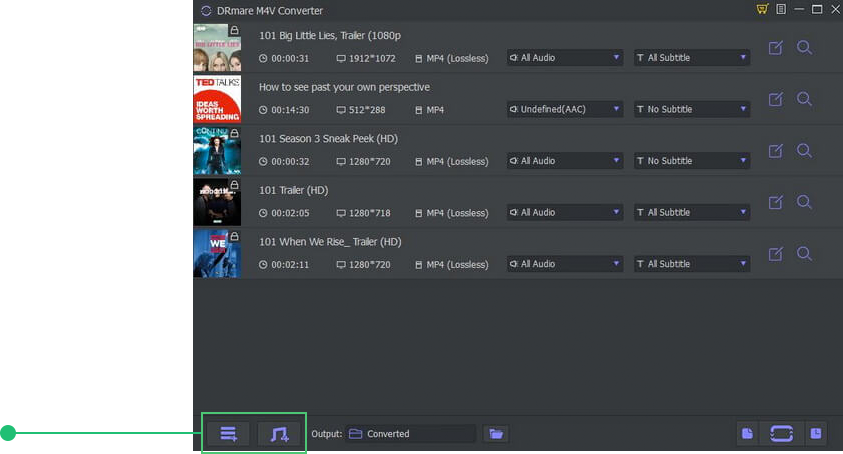Open No Subtitle dropdown for Season 3 Sneak Peek
This screenshot has height=454, width=843.
point(692,161)
